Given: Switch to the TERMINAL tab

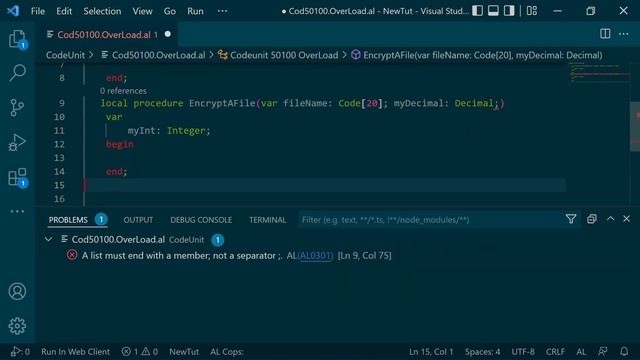Looking at the screenshot, I should point(268,220).
